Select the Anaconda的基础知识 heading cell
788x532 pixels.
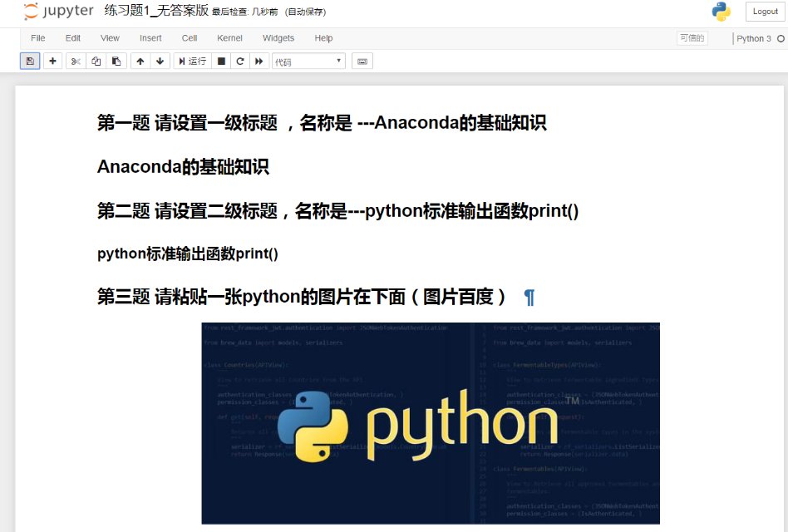point(183,167)
